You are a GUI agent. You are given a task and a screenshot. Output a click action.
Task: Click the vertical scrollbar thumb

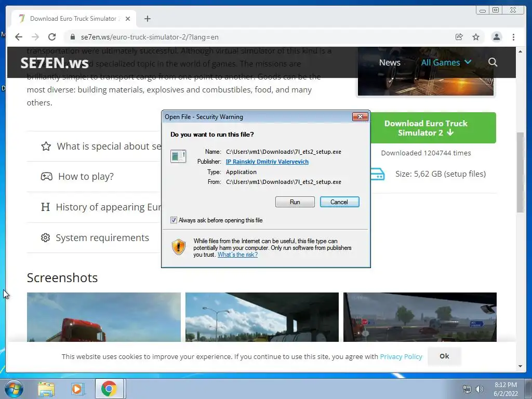[520, 172]
